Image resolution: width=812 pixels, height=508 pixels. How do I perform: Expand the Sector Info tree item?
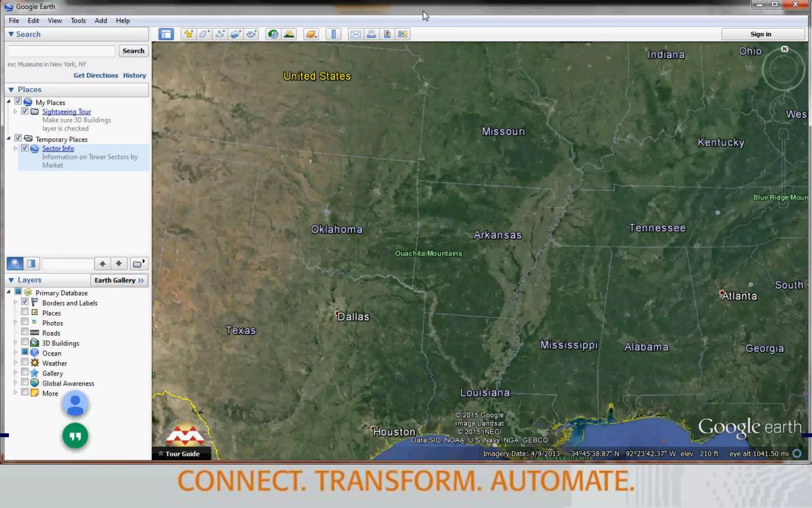[15, 148]
